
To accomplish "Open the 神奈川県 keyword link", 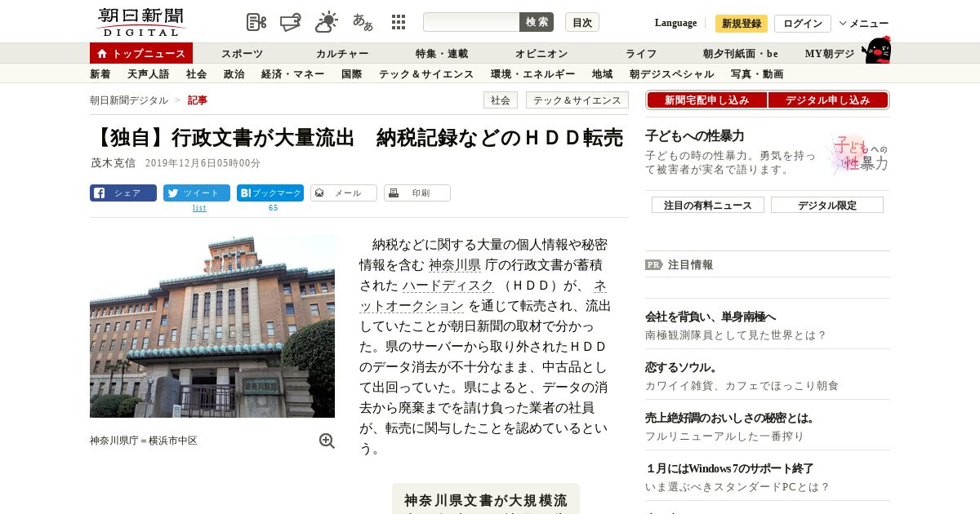I will (455, 265).
